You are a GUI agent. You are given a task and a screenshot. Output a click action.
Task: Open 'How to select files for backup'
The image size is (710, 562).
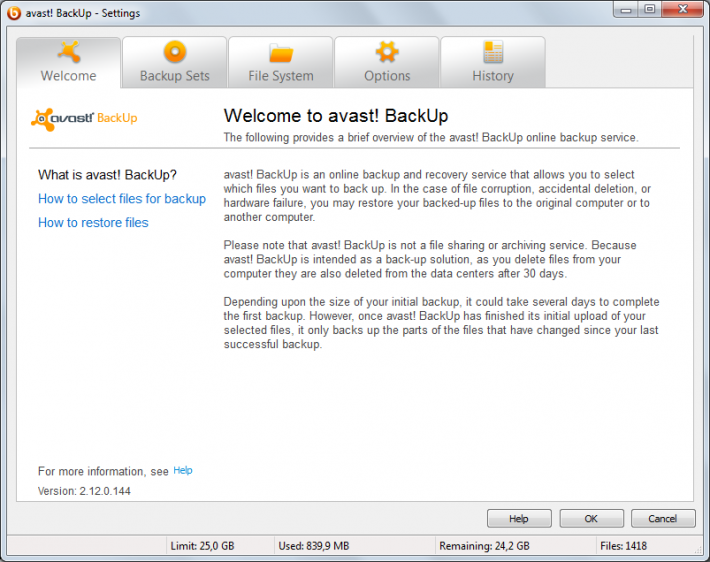pyautogui.click(x=122, y=199)
